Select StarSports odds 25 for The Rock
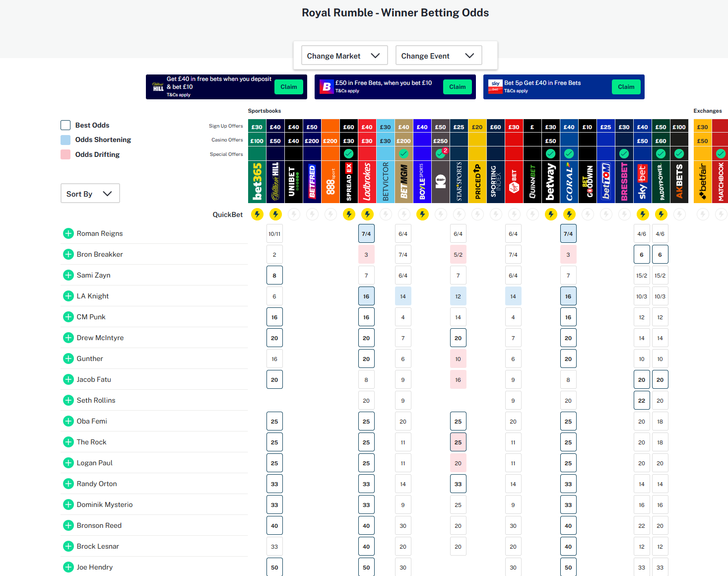 [x=458, y=442]
